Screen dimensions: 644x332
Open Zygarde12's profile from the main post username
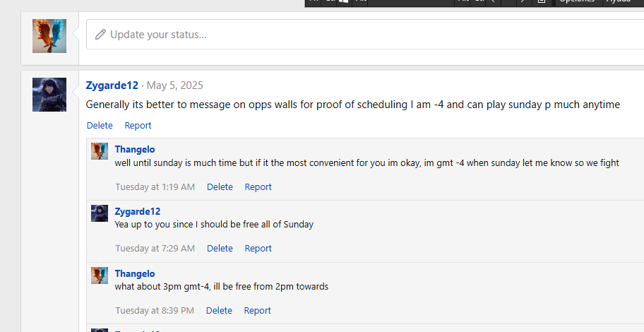[x=112, y=85]
